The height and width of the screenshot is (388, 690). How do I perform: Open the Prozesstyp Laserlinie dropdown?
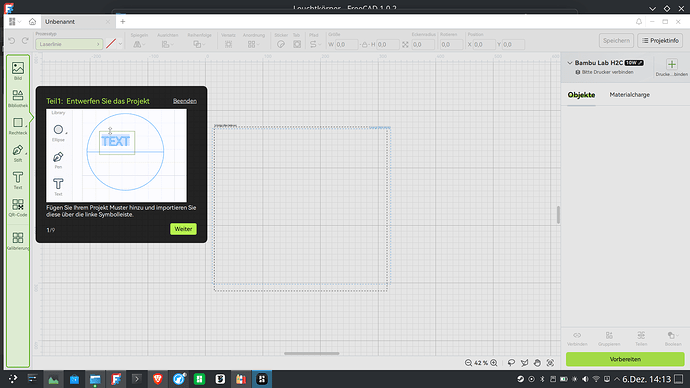69,44
